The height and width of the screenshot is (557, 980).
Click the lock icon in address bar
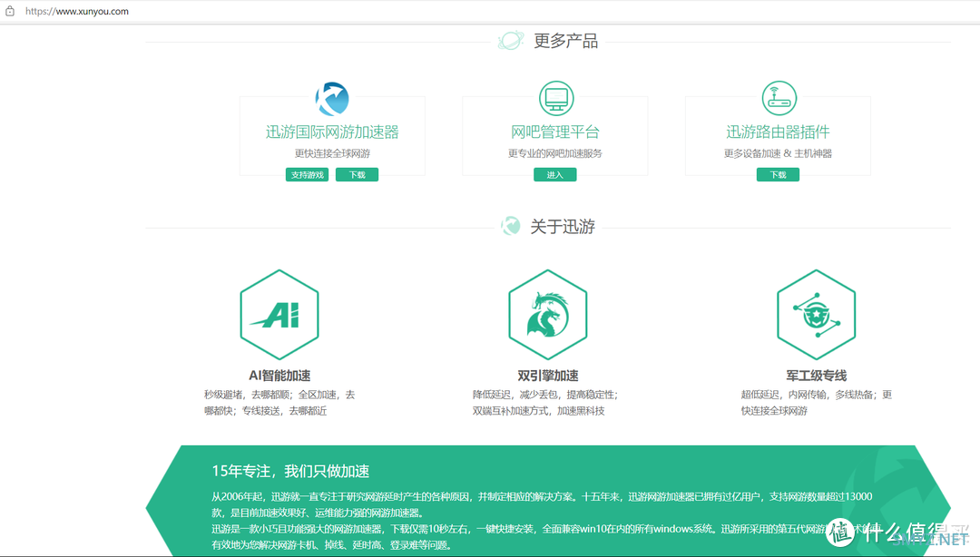pos(10,11)
